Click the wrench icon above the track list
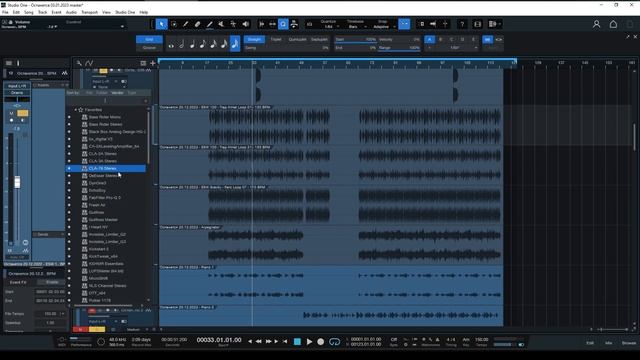 click(79, 63)
